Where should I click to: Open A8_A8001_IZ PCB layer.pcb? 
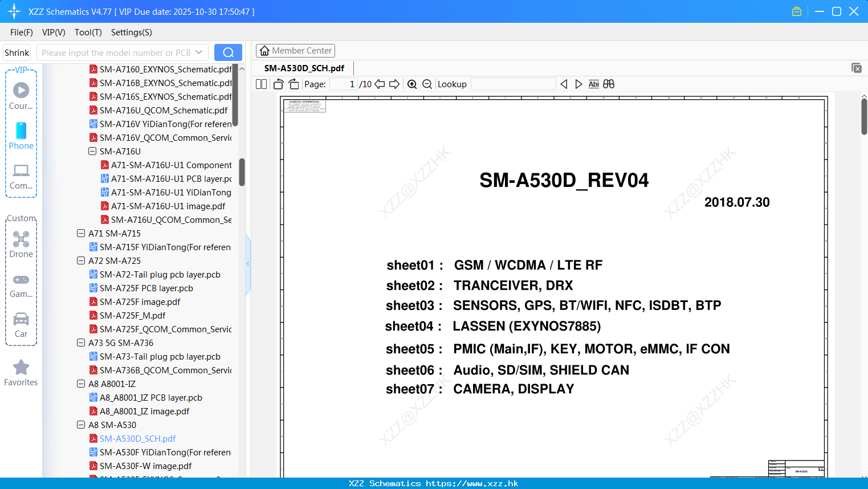pyautogui.click(x=145, y=397)
